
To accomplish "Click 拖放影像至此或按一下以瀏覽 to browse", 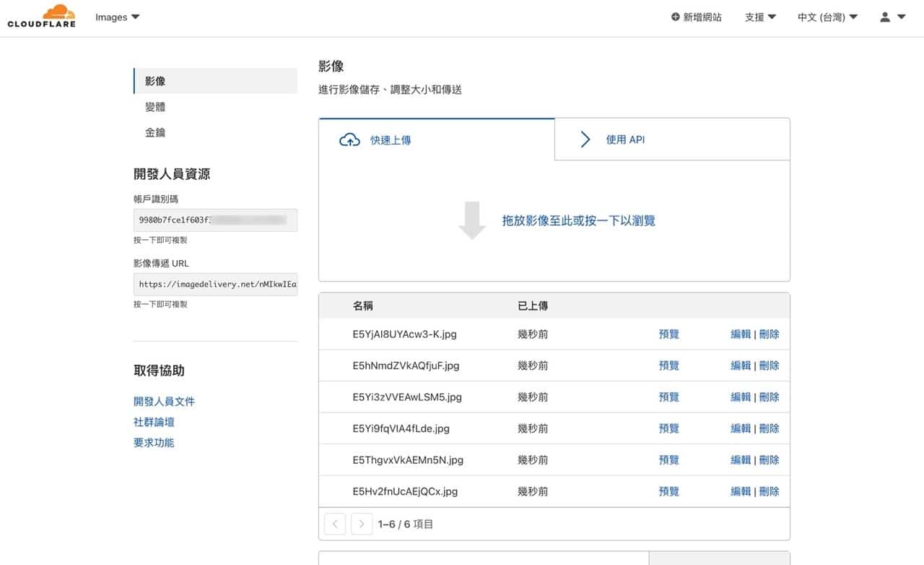I will 579,221.
